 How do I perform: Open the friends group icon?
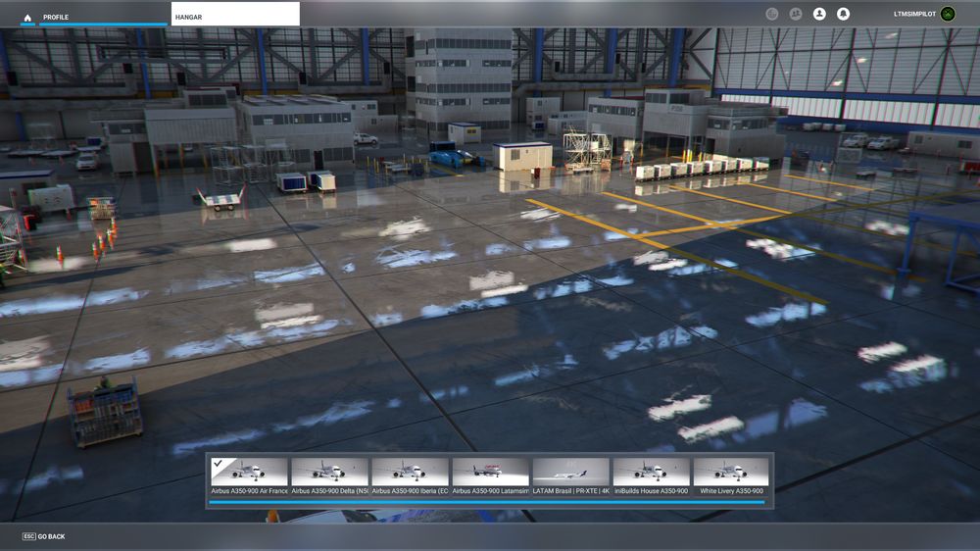click(x=795, y=14)
